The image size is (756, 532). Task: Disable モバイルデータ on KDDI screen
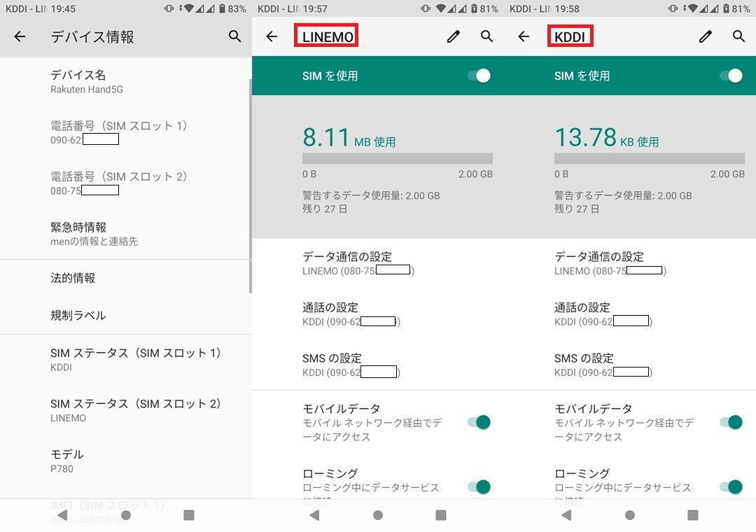(x=731, y=422)
